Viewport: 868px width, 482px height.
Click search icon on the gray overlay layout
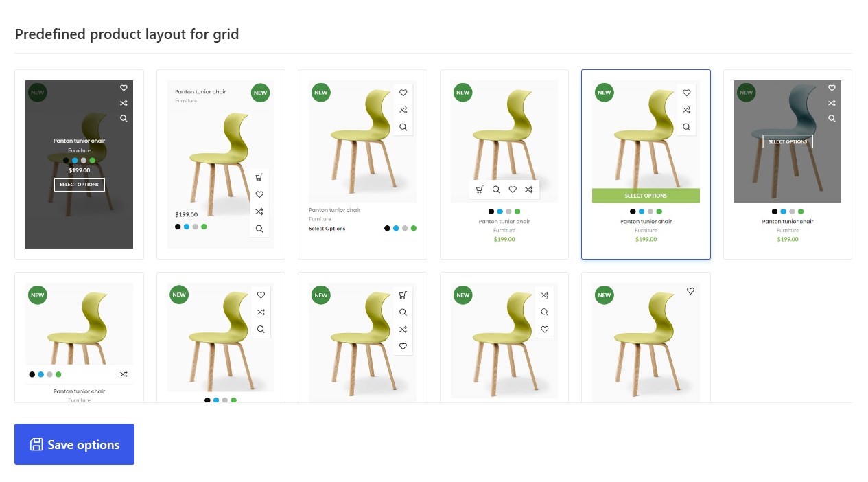tap(832, 118)
